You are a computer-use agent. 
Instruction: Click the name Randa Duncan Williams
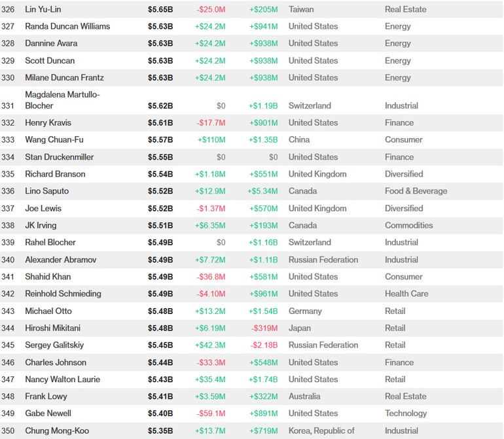[67, 26]
